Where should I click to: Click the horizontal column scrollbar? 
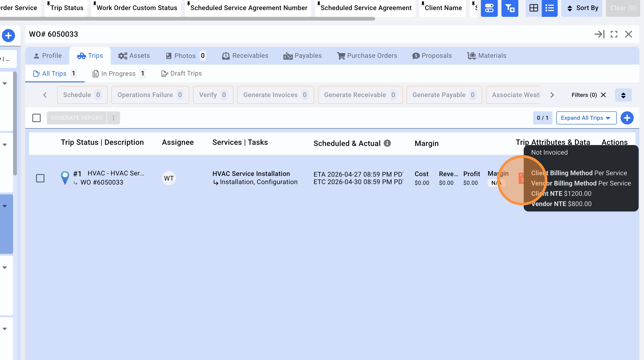click(187, 19)
